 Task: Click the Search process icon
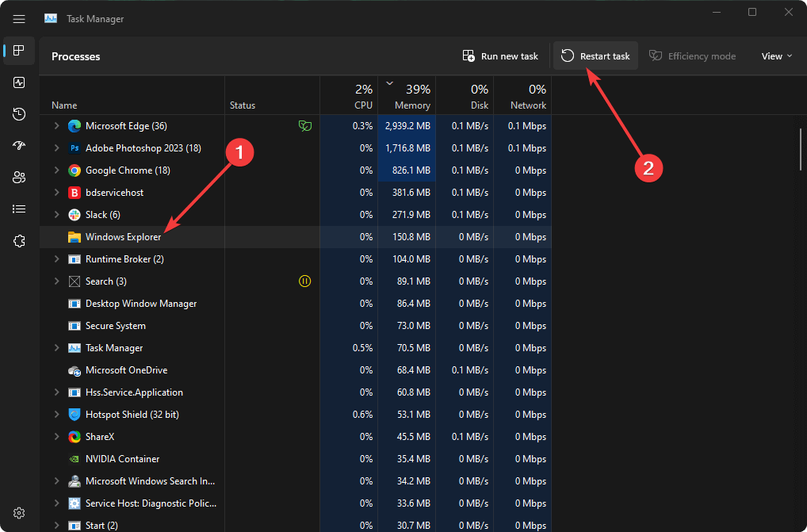75,281
